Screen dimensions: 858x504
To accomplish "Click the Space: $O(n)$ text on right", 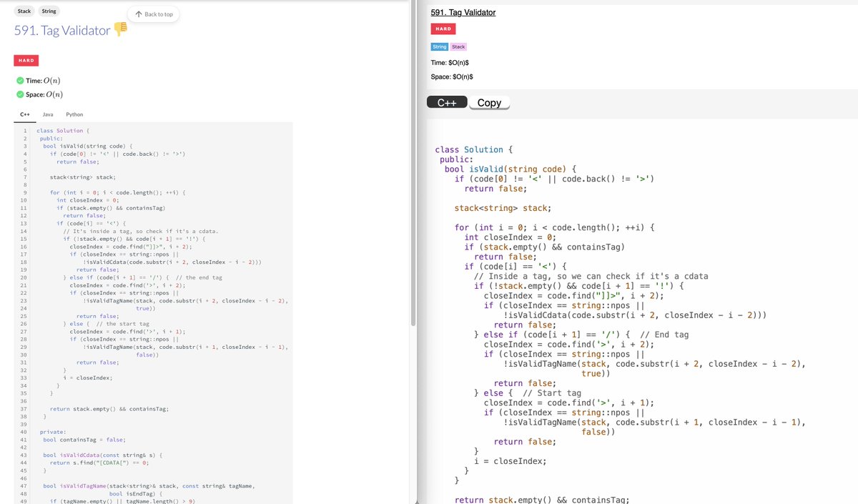I will (452, 76).
